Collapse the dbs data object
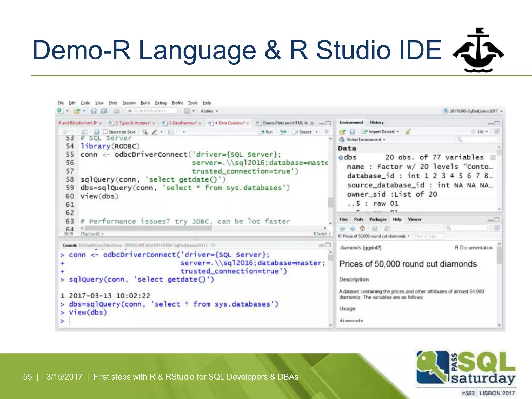The height and width of the screenshot is (399, 532). tap(341, 157)
